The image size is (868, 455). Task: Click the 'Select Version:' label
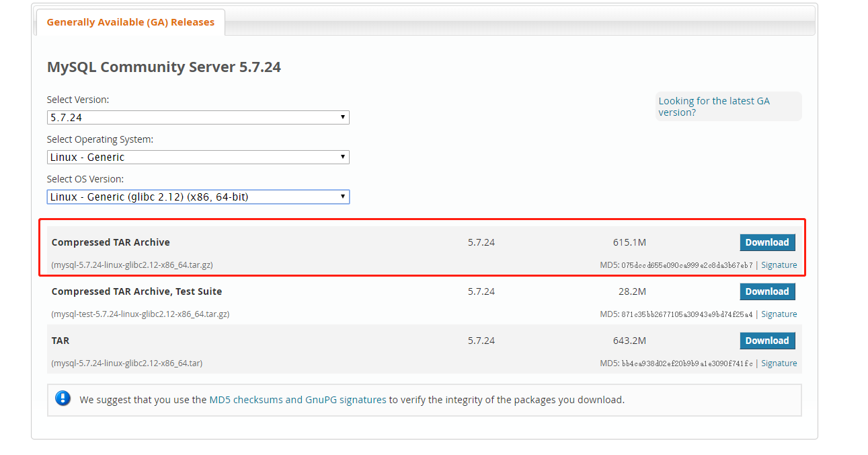[x=78, y=100]
